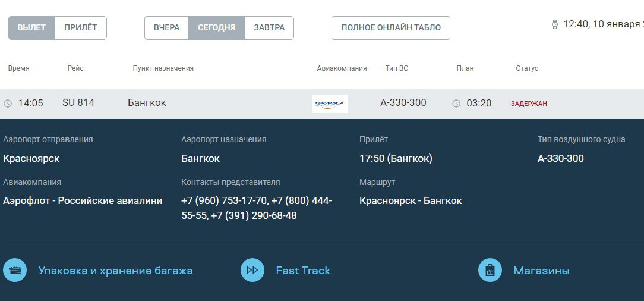
Task: Click the watch icon near current time
Action: (555, 24)
